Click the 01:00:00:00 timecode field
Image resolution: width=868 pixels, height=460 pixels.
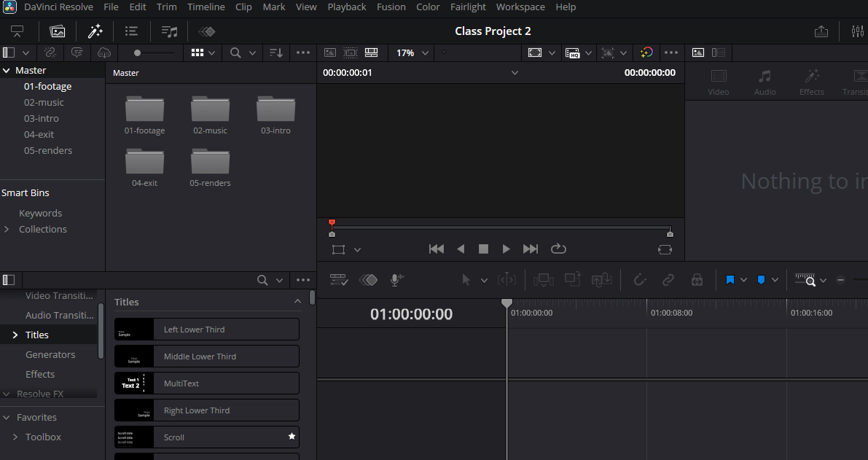click(x=411, y=314)
